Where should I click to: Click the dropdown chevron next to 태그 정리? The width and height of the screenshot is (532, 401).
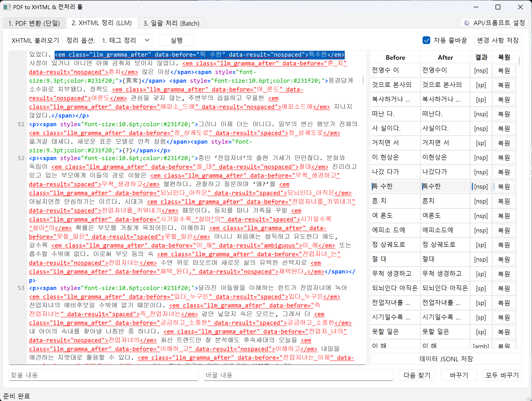pos(147,40)
